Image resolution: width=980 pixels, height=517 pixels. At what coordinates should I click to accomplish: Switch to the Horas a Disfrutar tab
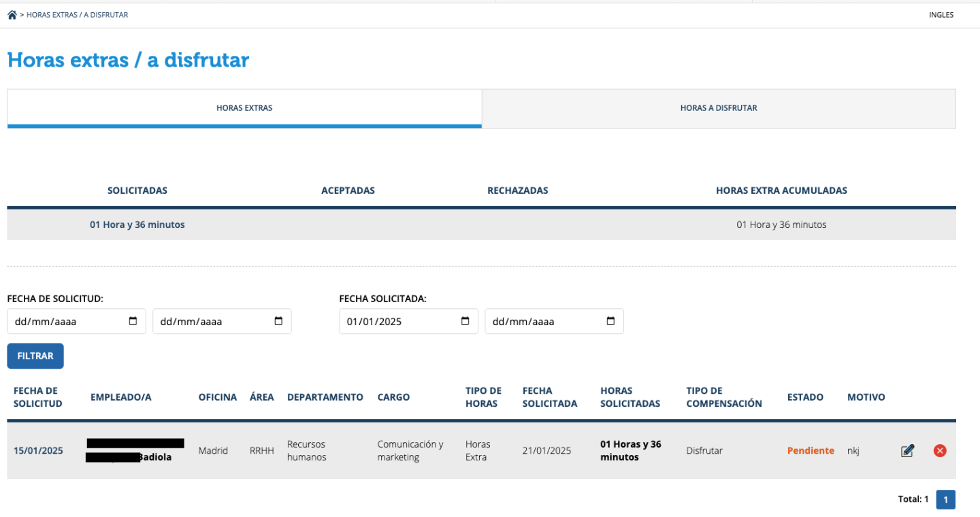click(x=718, y=108)
